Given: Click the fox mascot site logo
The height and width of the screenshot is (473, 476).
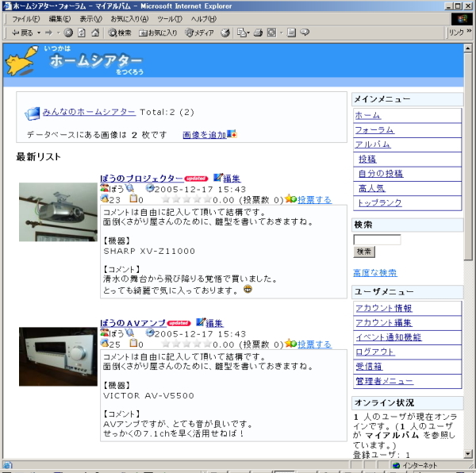Looking at the screenshot, I should tap(23, 60).
